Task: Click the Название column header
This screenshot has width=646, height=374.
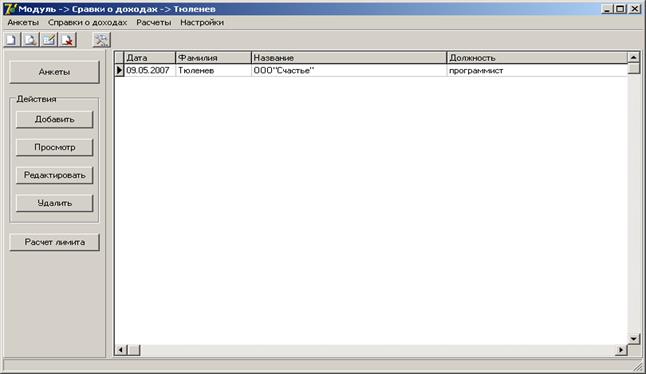Action: tap(349, 58)
